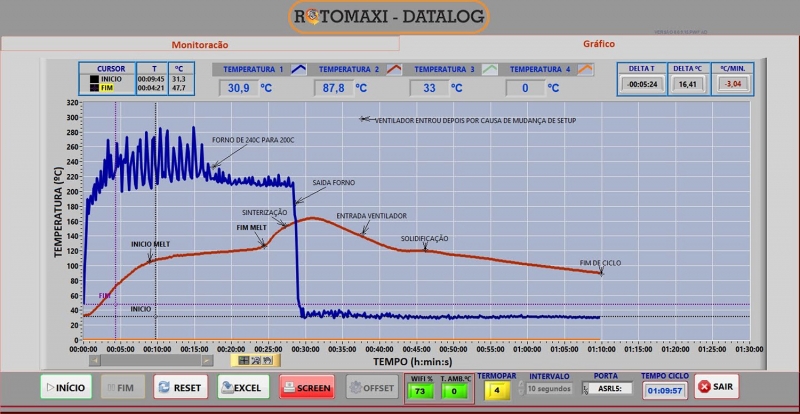Click the Temperatura 2 reading 87,8
Viewport: 800px width, 414px height.
click(334, 88)
